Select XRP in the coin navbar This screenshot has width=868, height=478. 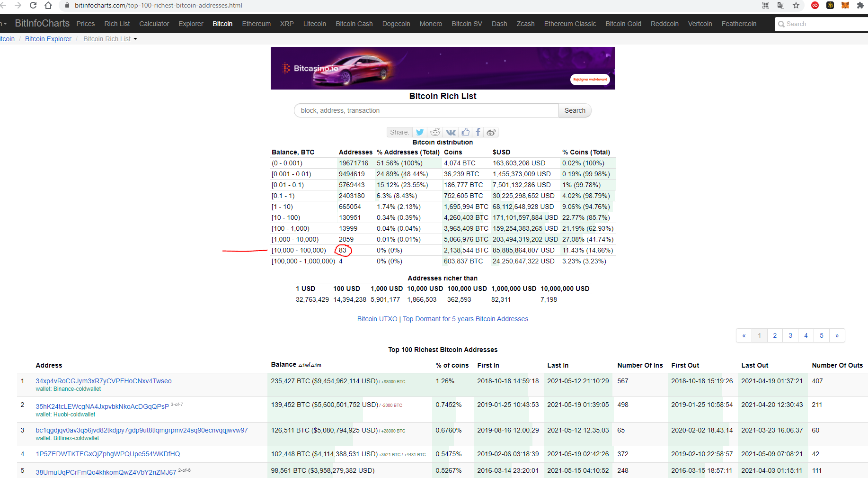(x=287, y=24)
